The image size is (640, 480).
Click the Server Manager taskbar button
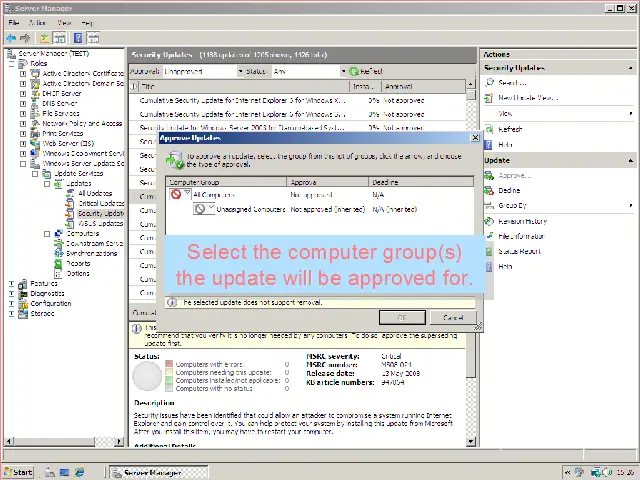(159, 473)
